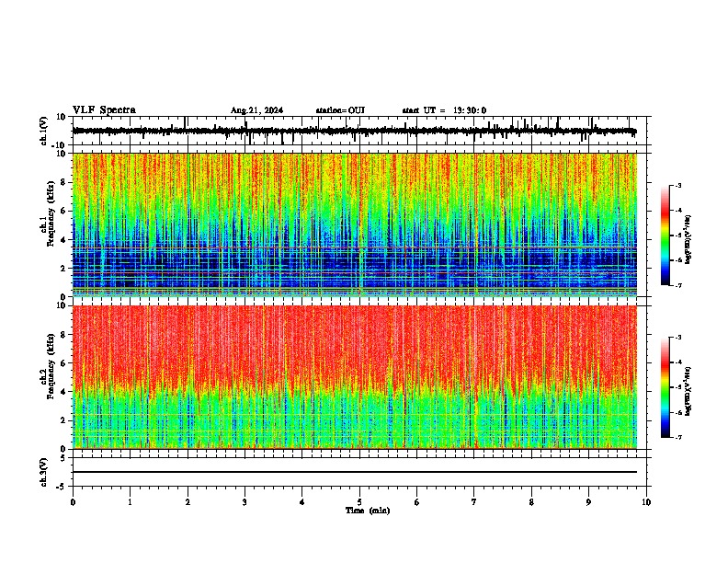
Task: Click the ch.1 colorbar log(PSD) unit label
Action: click(x=688, y=240)
